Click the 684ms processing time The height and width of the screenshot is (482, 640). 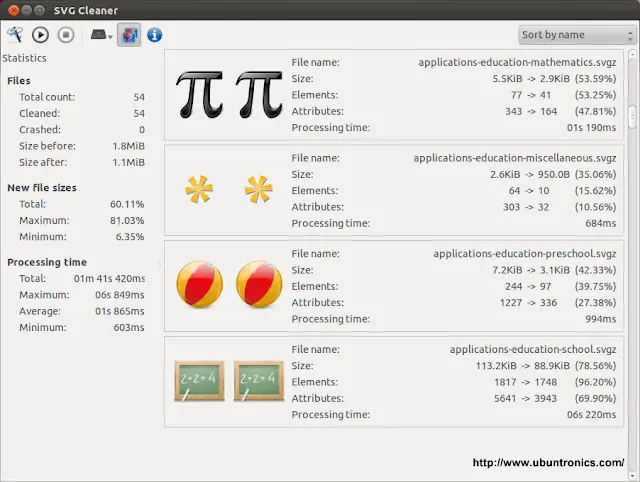point(600,223)
